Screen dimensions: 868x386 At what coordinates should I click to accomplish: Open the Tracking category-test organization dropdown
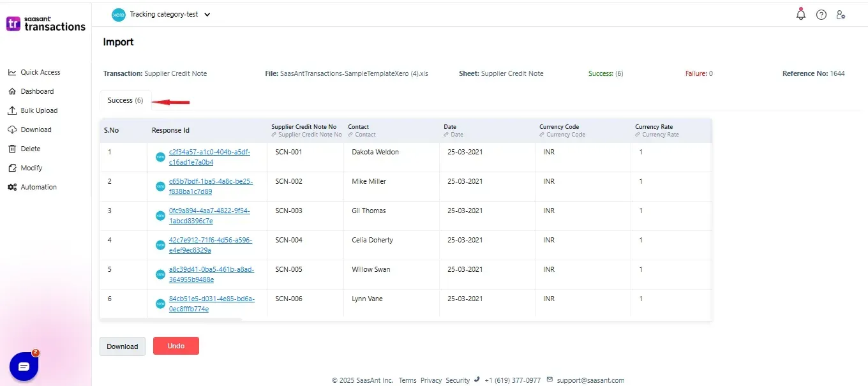[x=170, y=14]
